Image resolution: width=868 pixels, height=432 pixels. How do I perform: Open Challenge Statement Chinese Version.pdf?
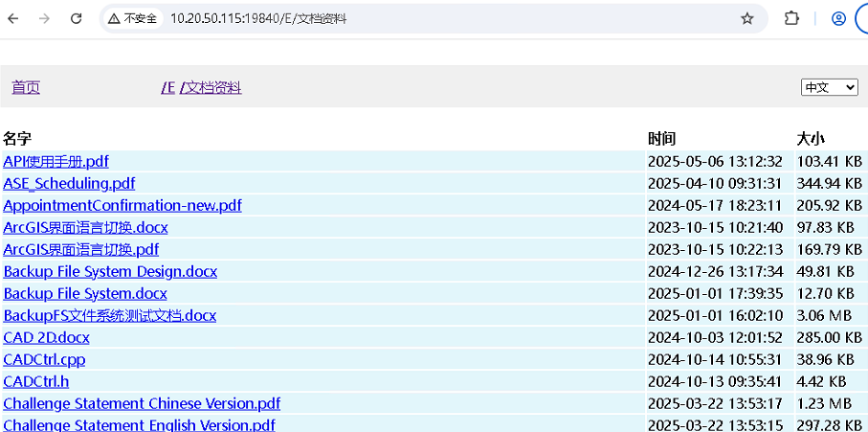pyautogui.click(x=142, y=404)
